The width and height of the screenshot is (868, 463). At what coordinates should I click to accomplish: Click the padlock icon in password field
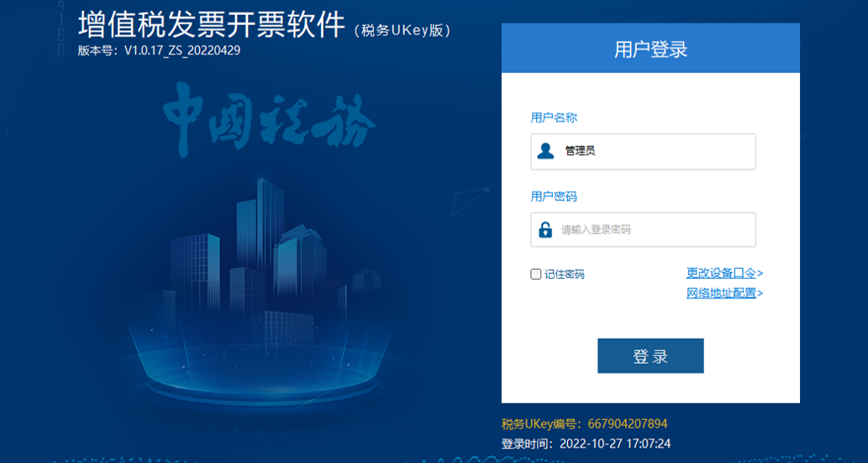point(545,230)
